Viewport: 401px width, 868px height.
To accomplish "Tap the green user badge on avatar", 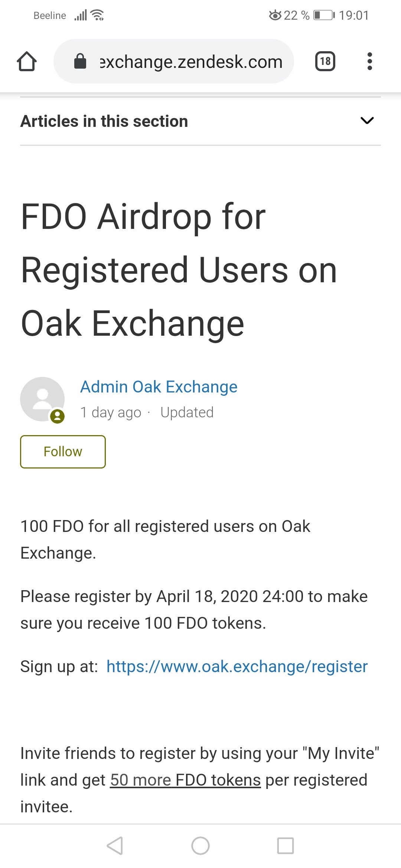I will tap(58, 416).
